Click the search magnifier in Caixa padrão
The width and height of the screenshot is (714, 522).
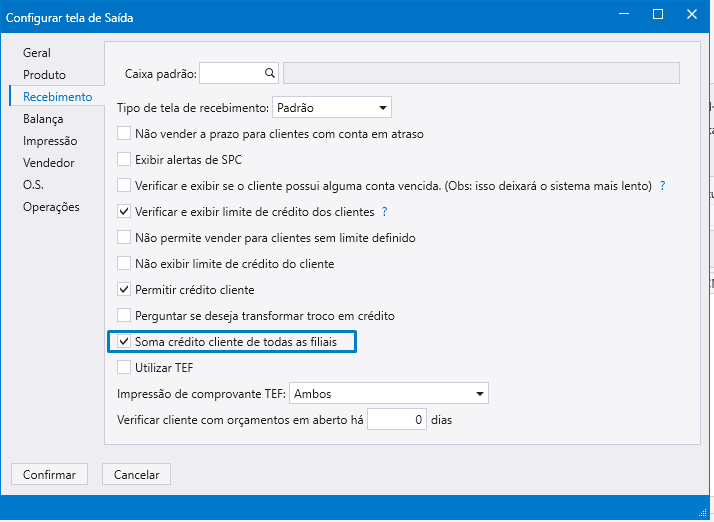point(269,73)
